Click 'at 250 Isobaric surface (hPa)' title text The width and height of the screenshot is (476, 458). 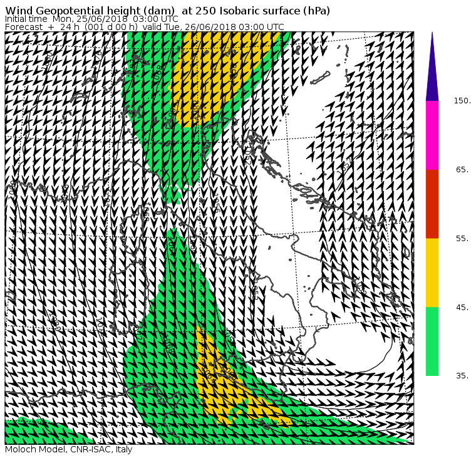256,11
